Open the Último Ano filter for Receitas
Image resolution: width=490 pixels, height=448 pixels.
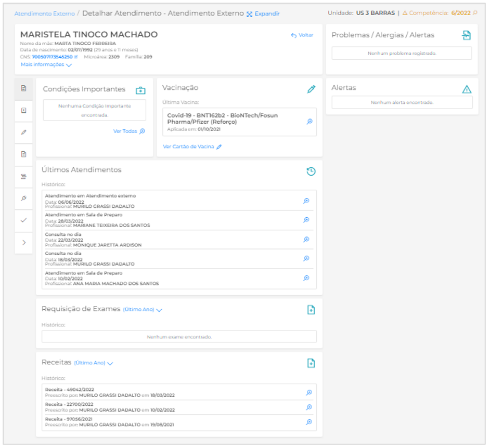94,363
